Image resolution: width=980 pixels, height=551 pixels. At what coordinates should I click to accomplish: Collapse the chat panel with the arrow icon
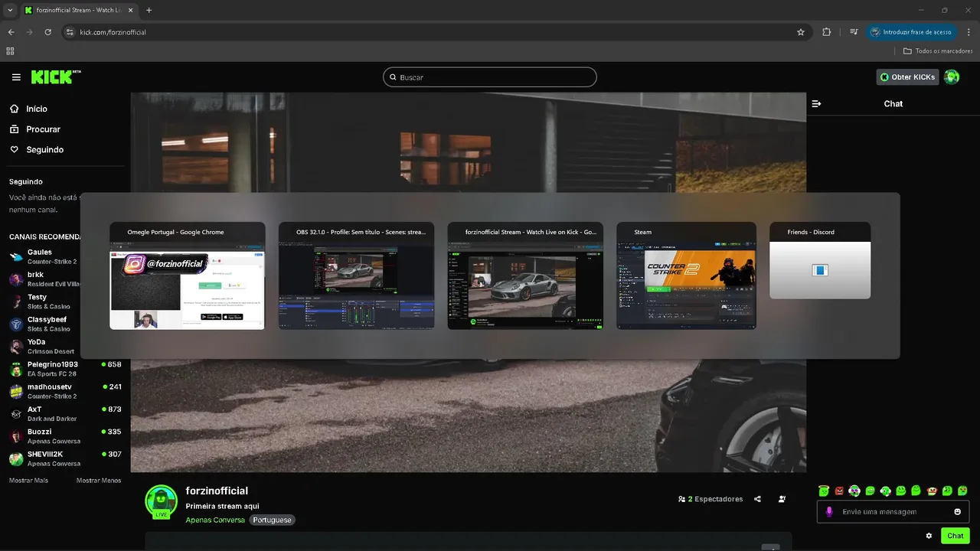click(816, 103)
